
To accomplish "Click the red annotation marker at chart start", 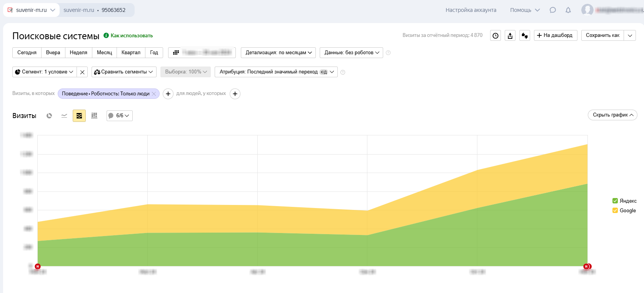I will coord(38,266).
